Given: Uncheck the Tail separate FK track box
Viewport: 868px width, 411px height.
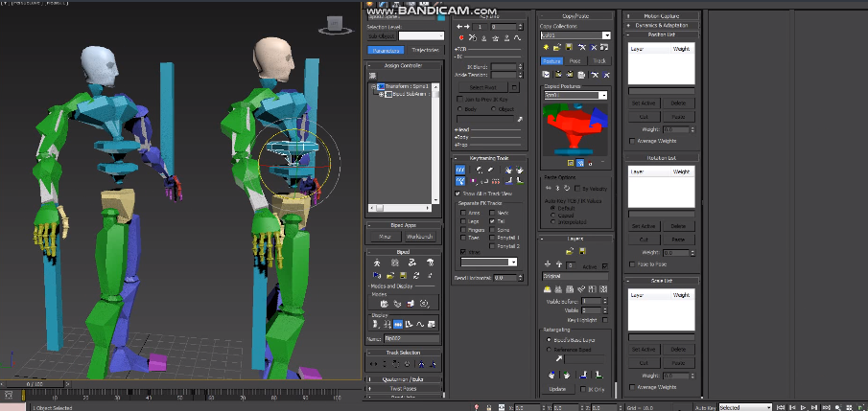Looking at the screenshot, I should [493, 220].
